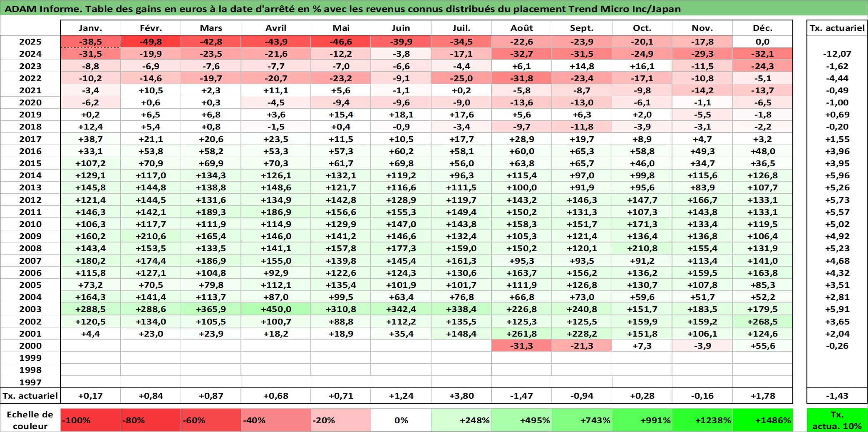This screenshot has width=868, height=432.
Task: Select the 1997 row label
Action: tap(30, 382)
